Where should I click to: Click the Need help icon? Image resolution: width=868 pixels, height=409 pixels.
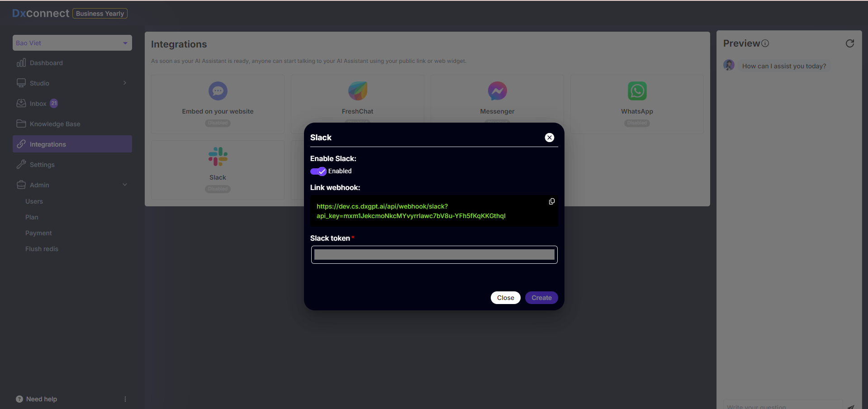pos(19,399)
